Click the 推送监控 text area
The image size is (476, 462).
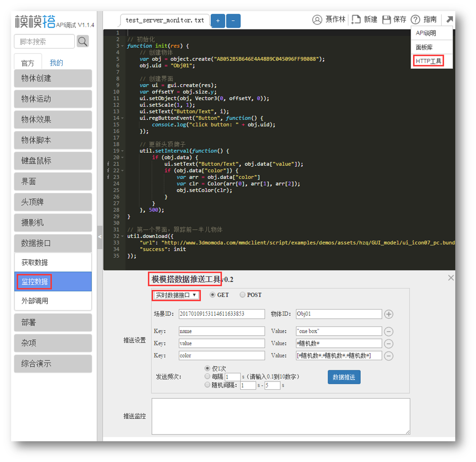click(281, 416)
